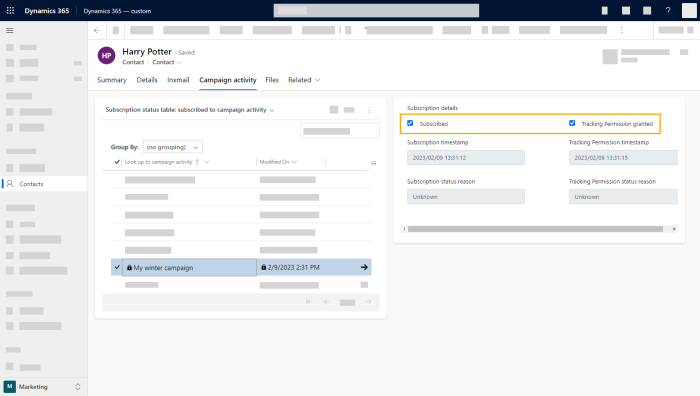Image resolution: width=700 pixels, height=396 pixels.
Task: Click the Tracking Permission status reason field
Action: pyautogui.click(x=623, y=196)
